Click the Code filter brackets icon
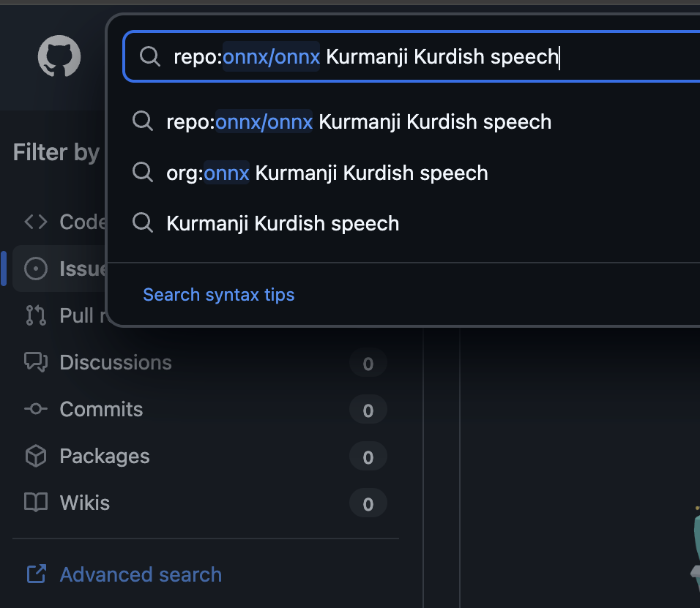Screen dimensions: 700x608 pos(36,222)
